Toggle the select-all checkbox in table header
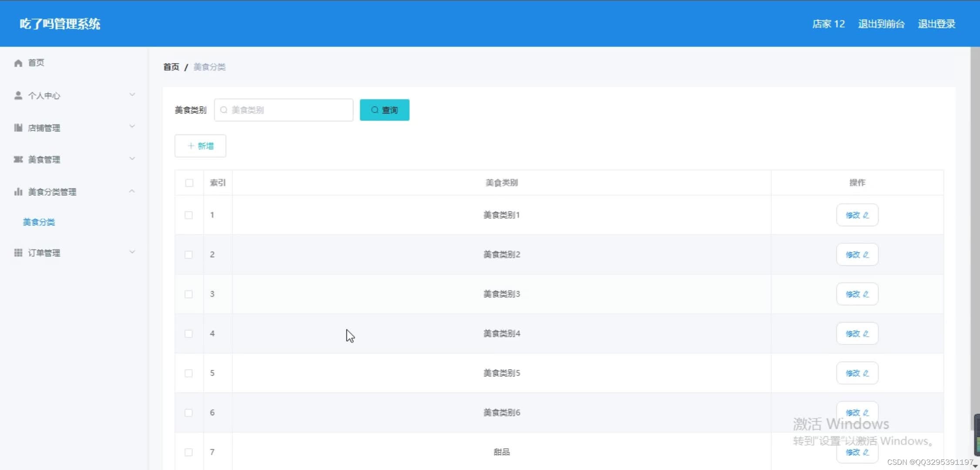This screenshot has width=980, height=470. pyautogui.click(x=189, y=183)
